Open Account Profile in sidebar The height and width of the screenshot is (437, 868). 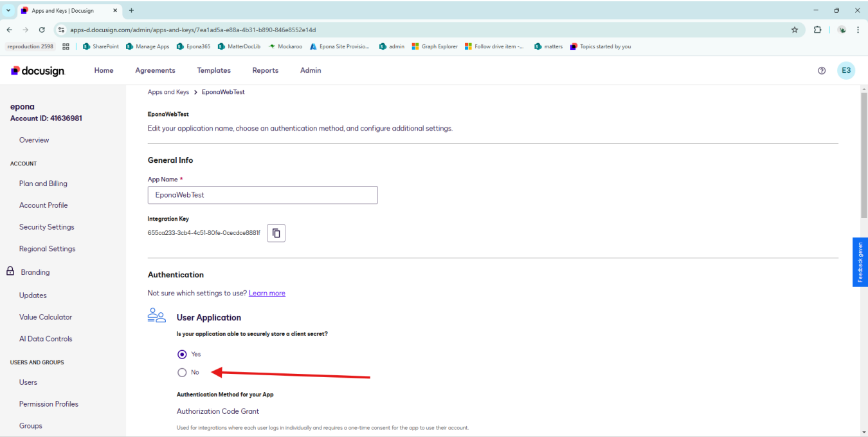tap(43, 205)
